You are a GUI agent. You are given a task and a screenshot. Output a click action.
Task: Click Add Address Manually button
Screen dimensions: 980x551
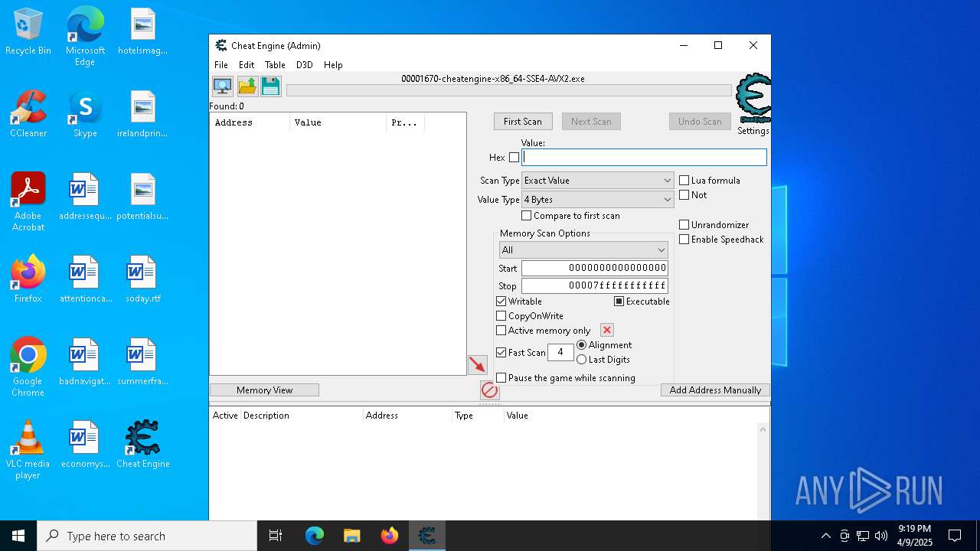click(715, 390)
